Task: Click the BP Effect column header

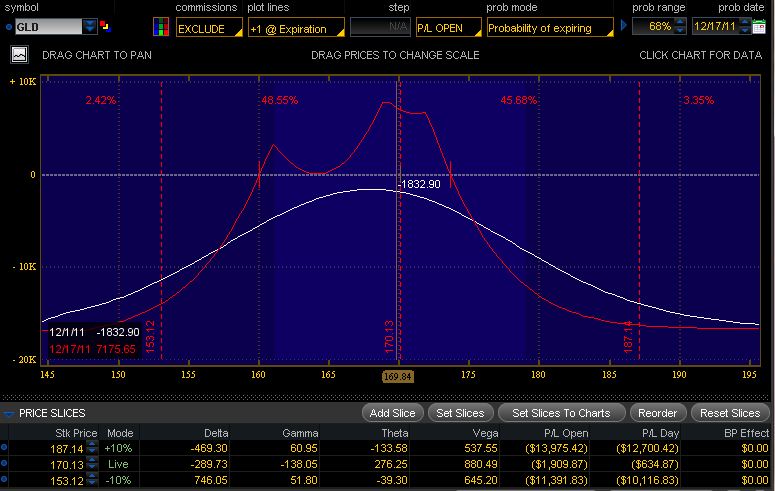Action: click(746, 433)
